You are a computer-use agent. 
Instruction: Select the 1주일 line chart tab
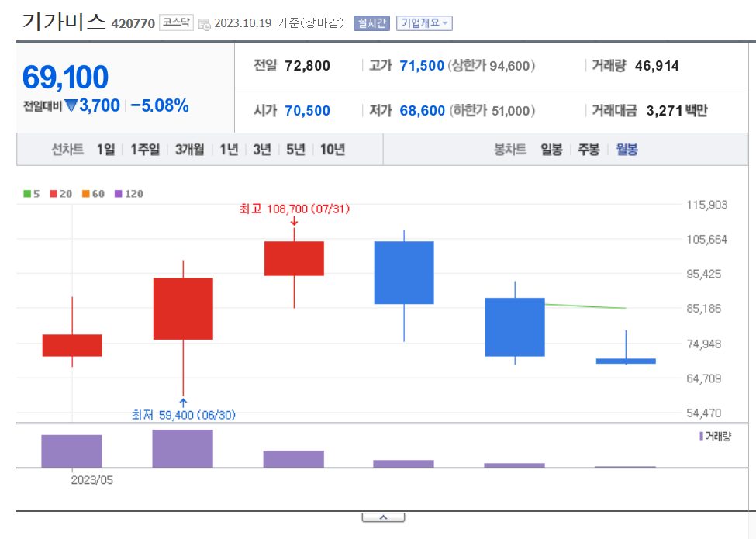coord(145,150)
